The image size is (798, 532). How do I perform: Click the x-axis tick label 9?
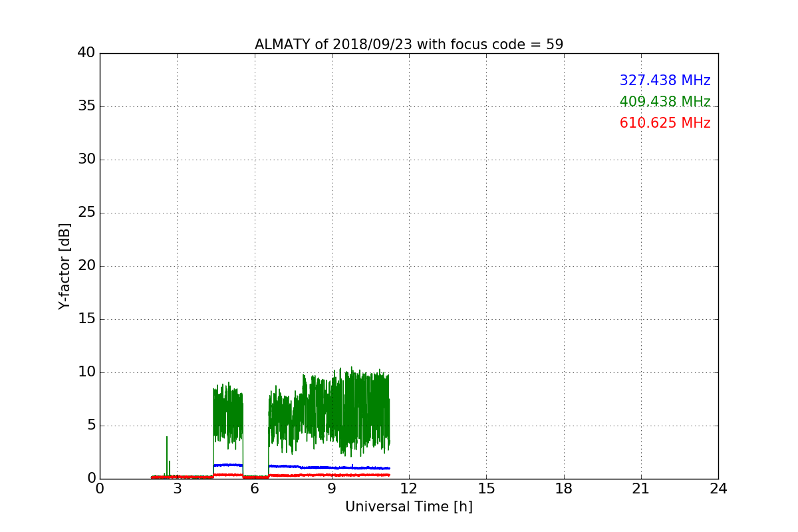pyautogui.click(x=332, y=489)
